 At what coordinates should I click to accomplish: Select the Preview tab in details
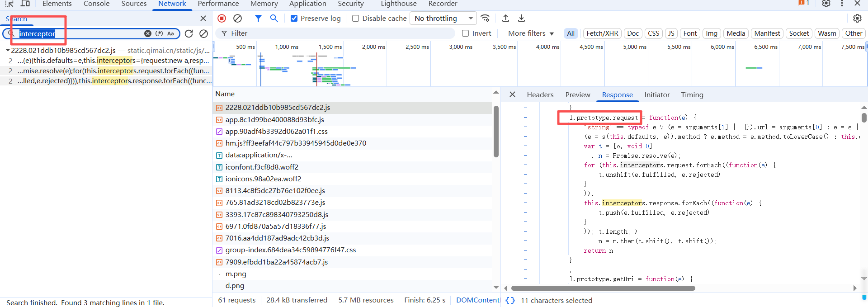click(x=577, y=94)
